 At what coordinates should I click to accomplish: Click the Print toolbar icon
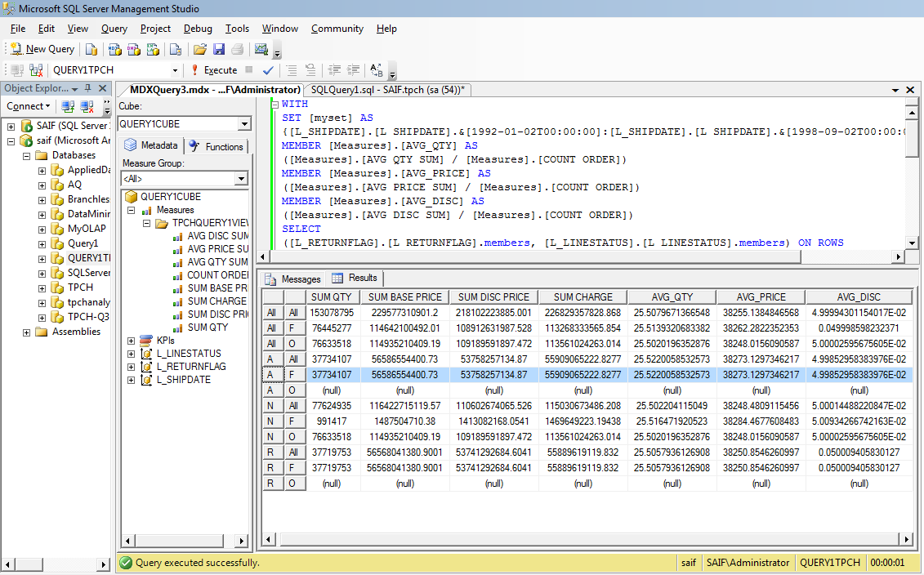pyautogui.click(x=237, y=49)
